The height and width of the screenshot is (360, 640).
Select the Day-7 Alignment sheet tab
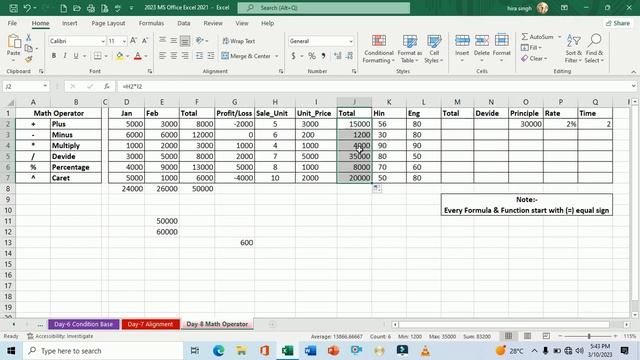click(x=150, y=324)
